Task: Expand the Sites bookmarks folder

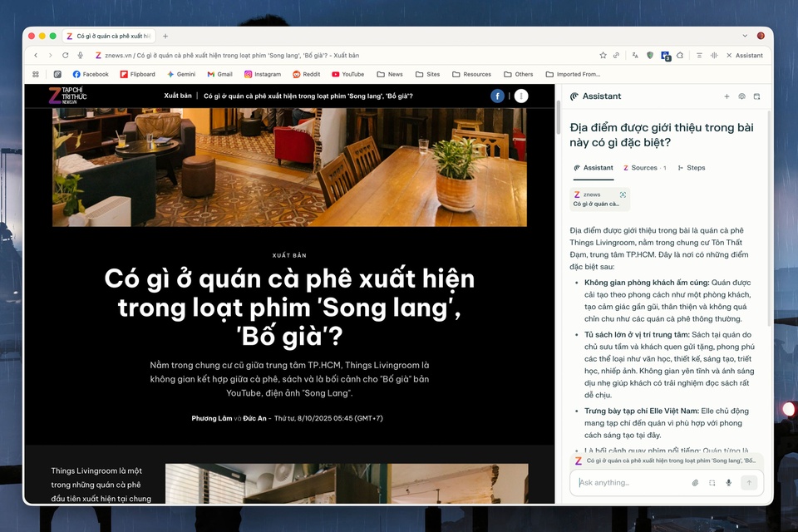Action: pyautogui.click(x=427, y=74)
